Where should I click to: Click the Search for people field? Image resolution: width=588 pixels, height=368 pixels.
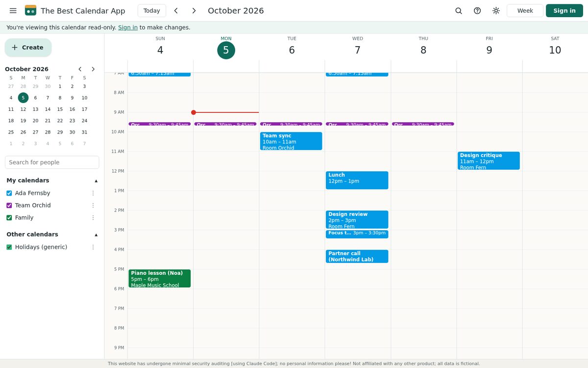52,162
